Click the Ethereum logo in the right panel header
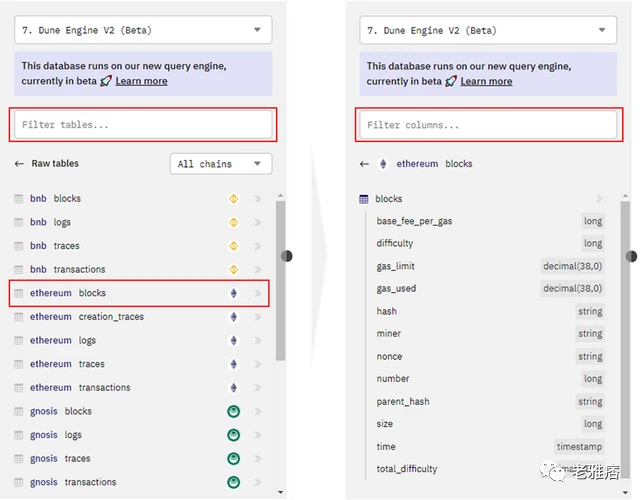 click(x=383, y=164)
